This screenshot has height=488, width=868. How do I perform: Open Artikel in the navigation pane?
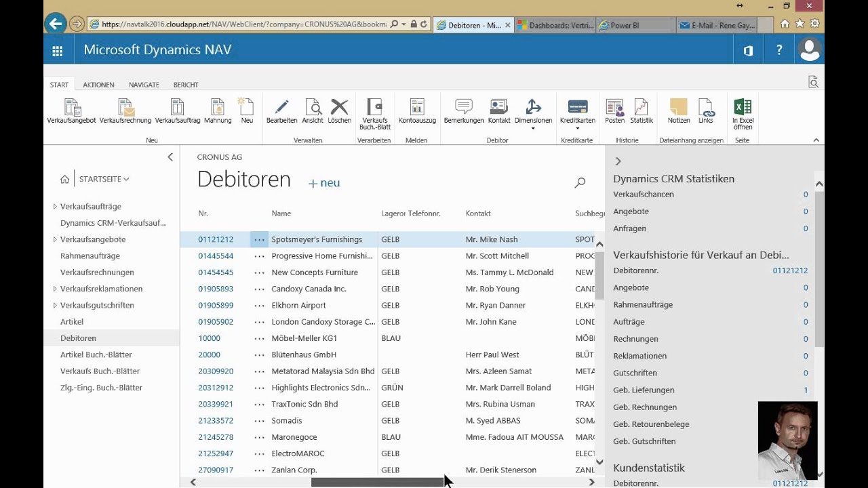tap(72, 322)
